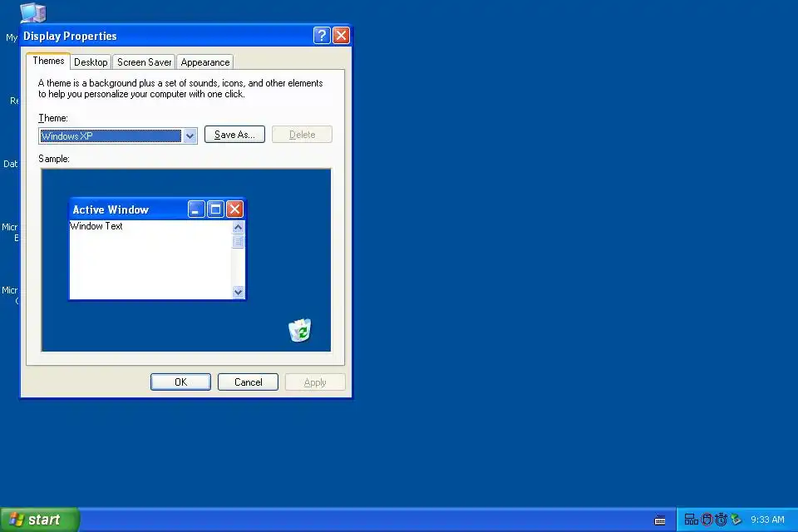This screenshot has height=532, width=798.
Task: Click the sample Active Window minimize button
Action: (x=196, y=209)
